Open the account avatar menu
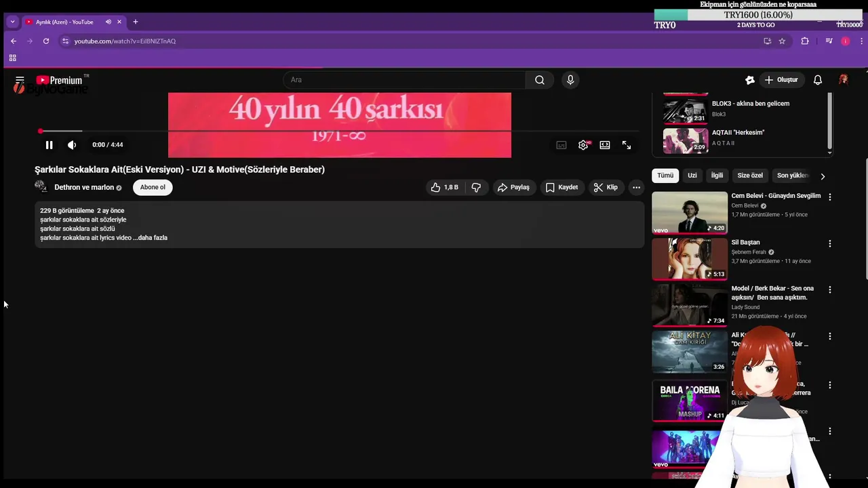The width and height of the screenshot is (868, 488). [x=844, y=80]
